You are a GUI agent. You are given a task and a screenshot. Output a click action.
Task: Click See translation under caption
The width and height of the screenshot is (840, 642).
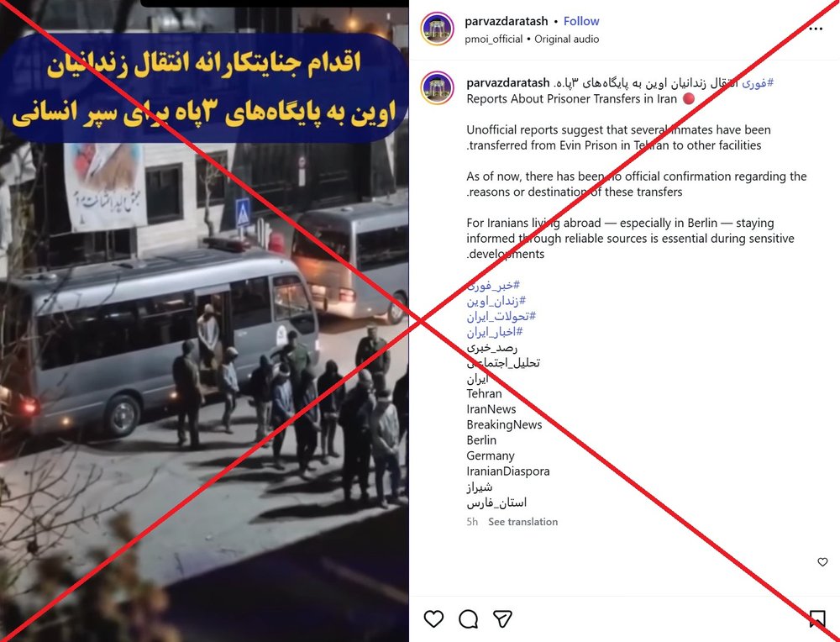[x=522, y=522]
